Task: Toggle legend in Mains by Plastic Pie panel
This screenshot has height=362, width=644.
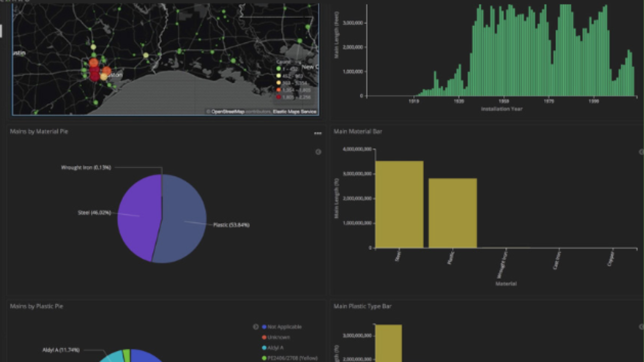Action: (256, 326)
